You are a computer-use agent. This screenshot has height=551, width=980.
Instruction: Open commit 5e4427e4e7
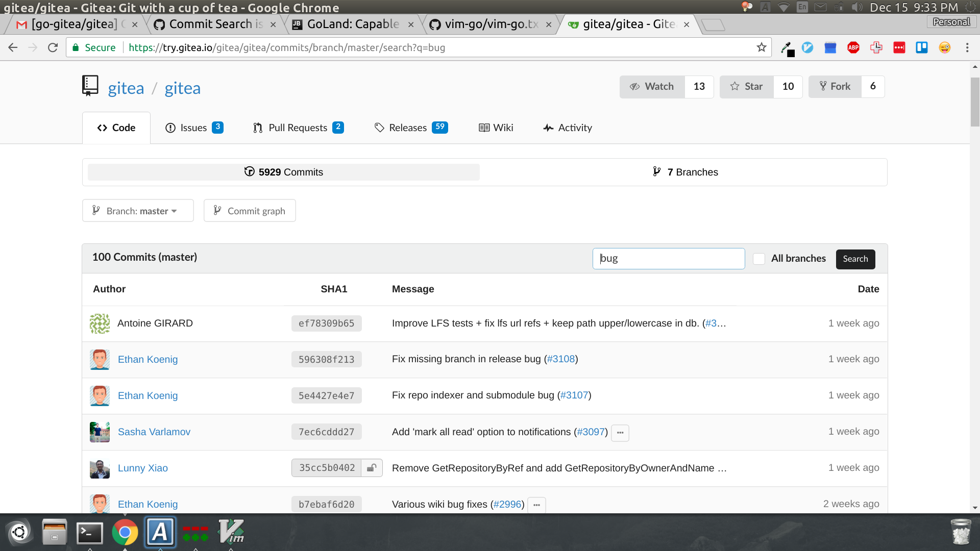click(327, 396)
